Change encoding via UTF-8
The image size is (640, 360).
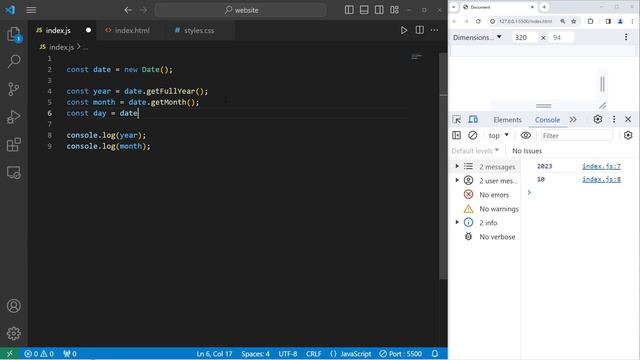click(288, 354)
